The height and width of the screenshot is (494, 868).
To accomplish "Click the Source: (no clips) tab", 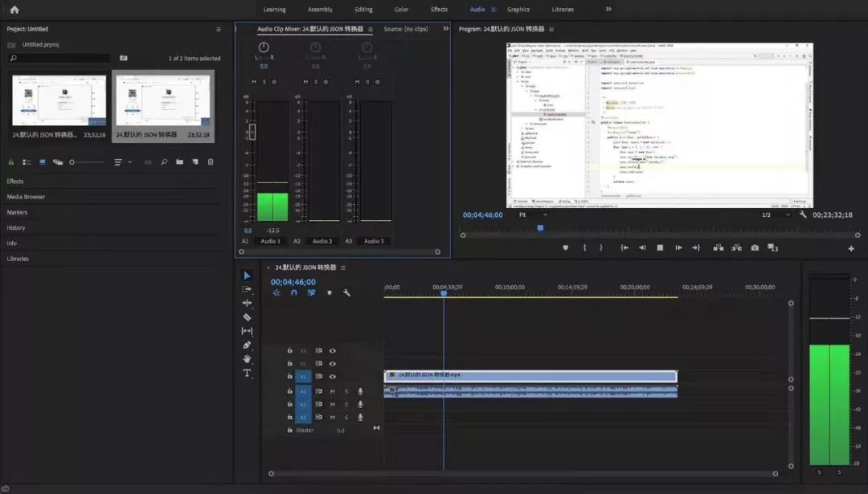I will click(x=406, y=29).
